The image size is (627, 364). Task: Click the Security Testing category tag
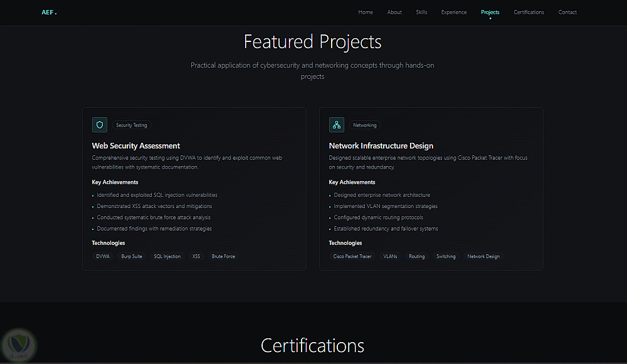coord(132,125)
